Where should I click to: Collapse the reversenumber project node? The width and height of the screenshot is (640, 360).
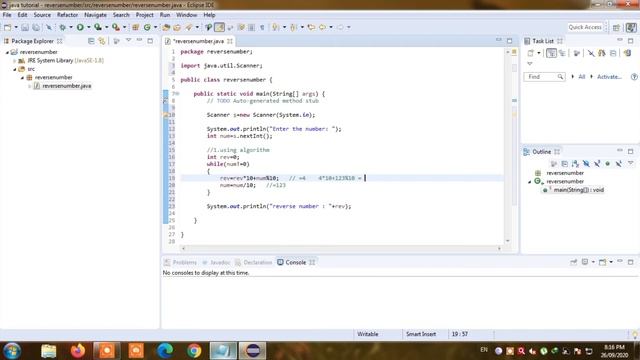pyautogui.click(x=7, y=52)
